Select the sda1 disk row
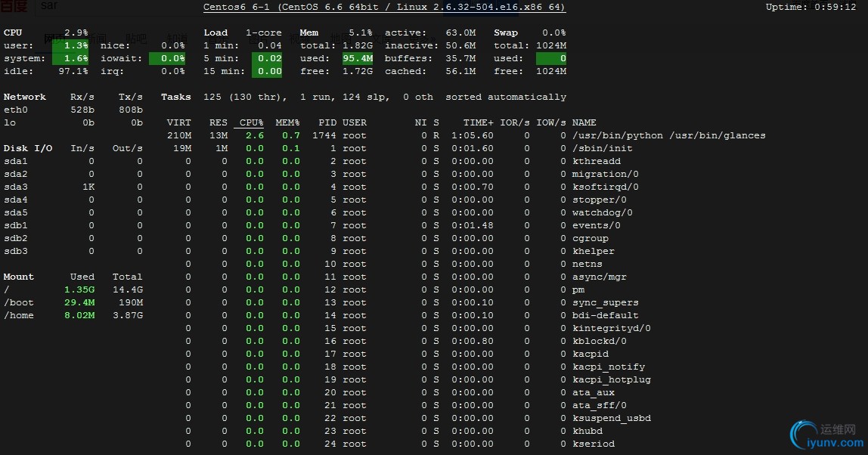 click(73, 161)
